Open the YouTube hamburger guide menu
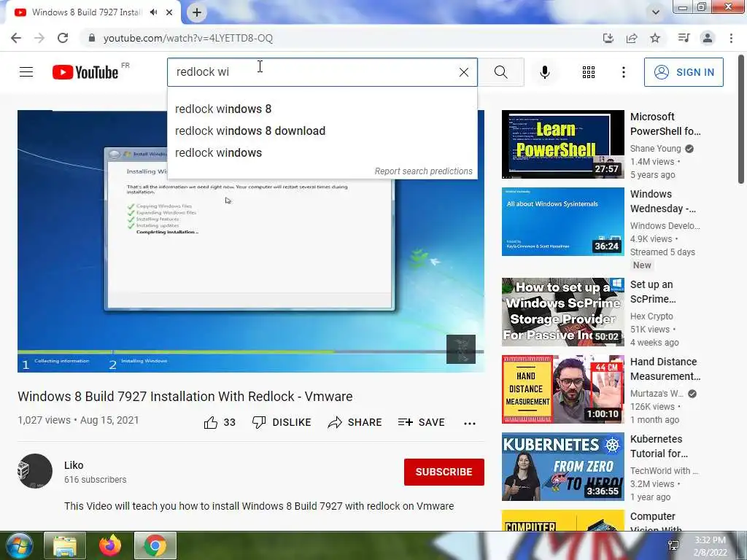 [x=26, y=72]
